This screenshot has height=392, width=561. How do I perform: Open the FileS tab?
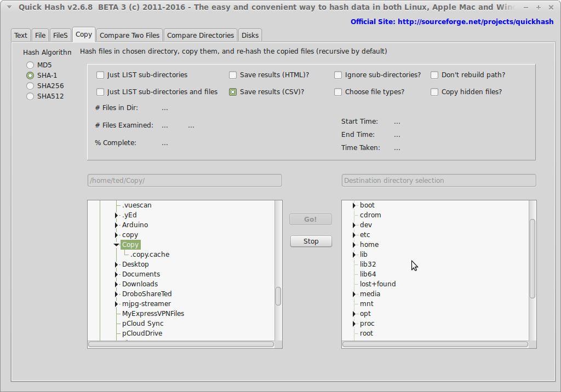click(x=60, y=36)
